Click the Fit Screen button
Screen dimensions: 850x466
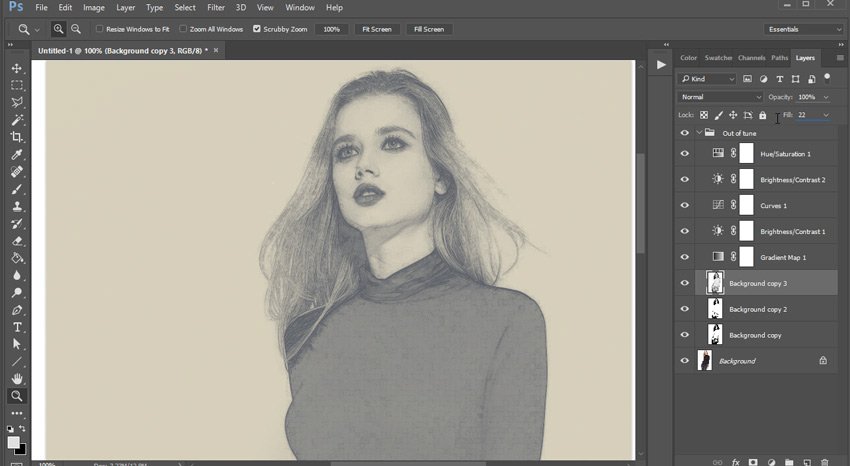point(377,29)
